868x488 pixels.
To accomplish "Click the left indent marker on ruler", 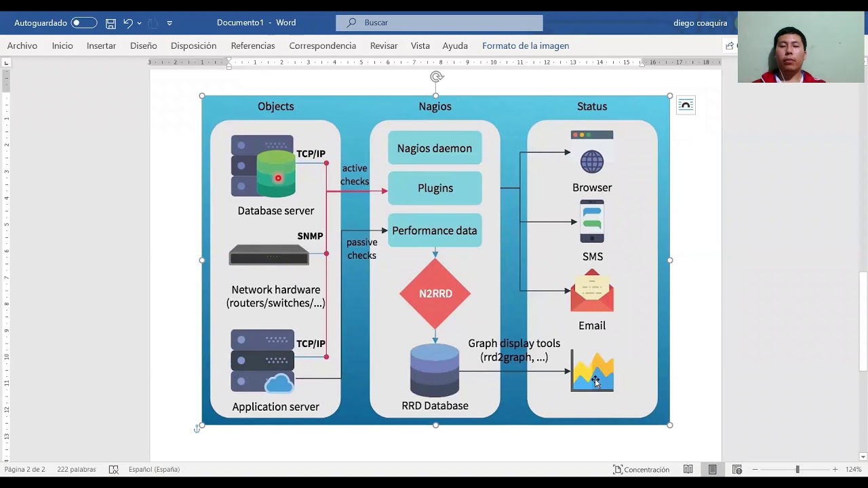I will pos(229,64).
